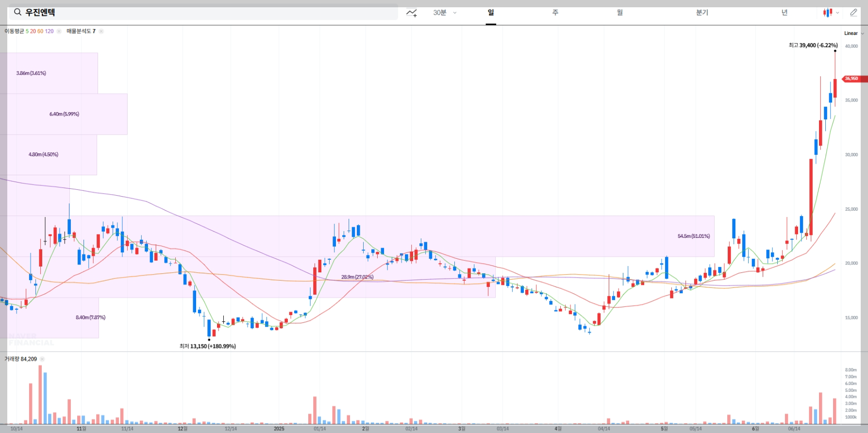This screenshot has height=433, width=868.
Task: Remove the 매물분석도 indicator with its x
Action: coord(101,31)
